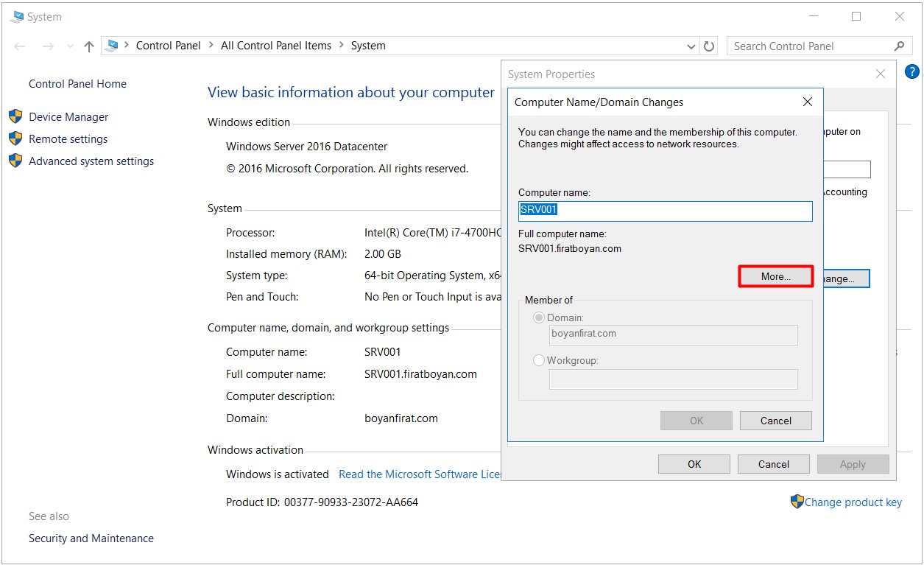Refresh the Control Panel address bar

709,46
